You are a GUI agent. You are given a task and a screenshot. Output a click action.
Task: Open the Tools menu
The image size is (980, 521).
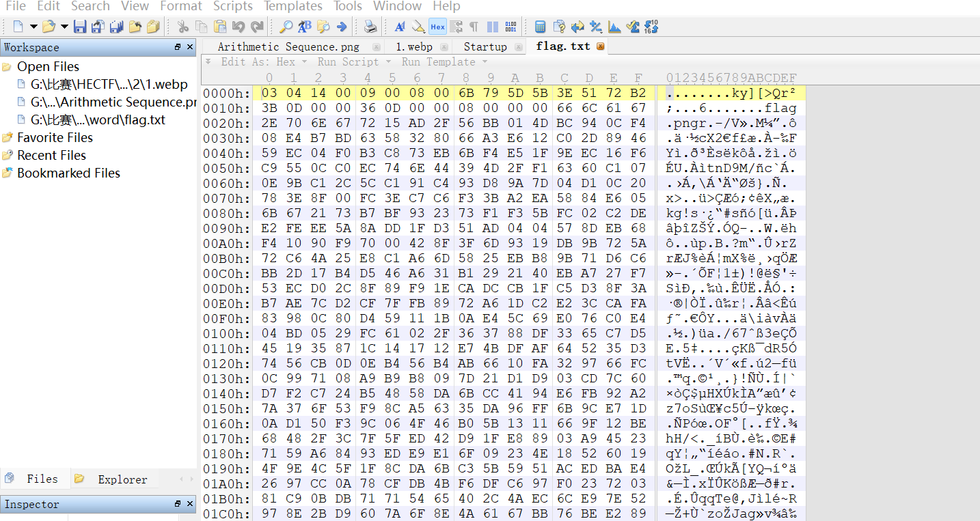tap(347, 6)
